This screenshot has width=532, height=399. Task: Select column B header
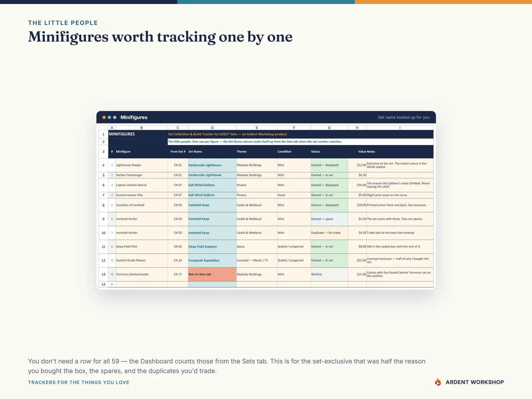click(142, 128)
